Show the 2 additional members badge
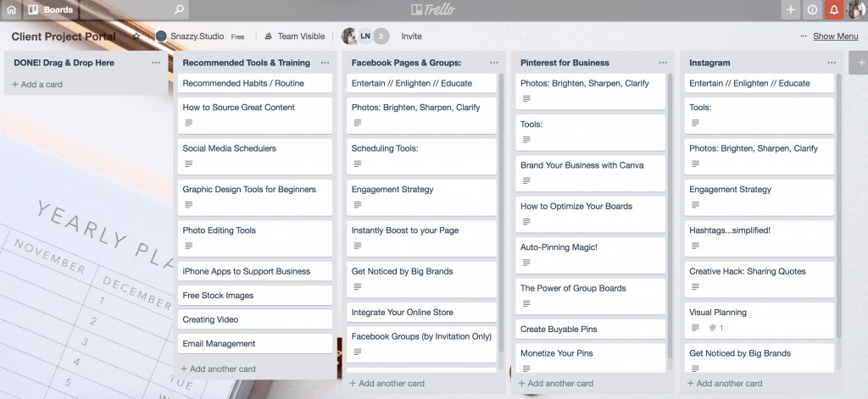The width and height of the screenshot is (868, 399). (x=381, y=36)
